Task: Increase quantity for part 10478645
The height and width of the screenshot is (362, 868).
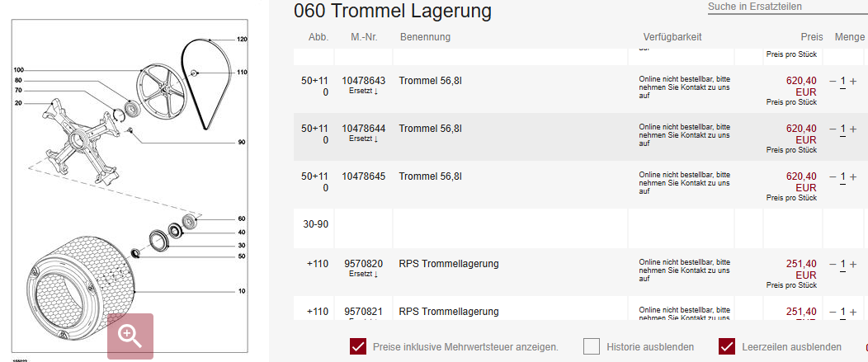Action: [853, 177]
